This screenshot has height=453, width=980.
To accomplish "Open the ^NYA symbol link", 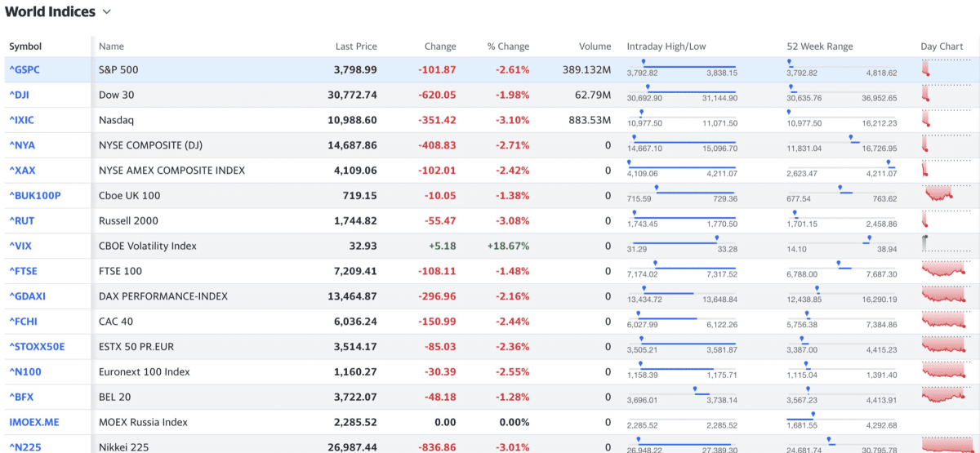I will (x=22, y=146).
